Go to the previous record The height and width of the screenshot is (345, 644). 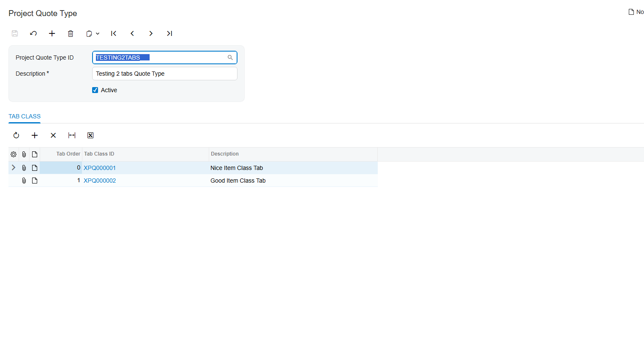coord(132,33)
